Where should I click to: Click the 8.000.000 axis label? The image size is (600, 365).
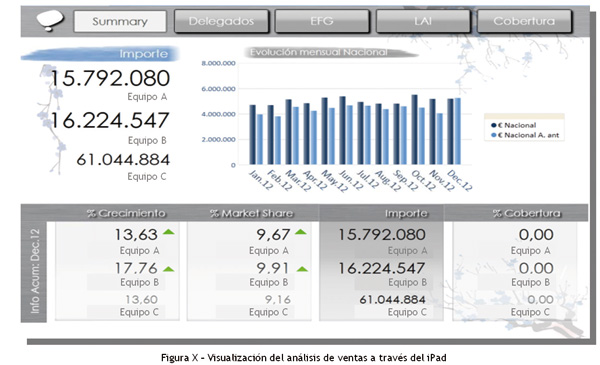(x=218, y=64)
